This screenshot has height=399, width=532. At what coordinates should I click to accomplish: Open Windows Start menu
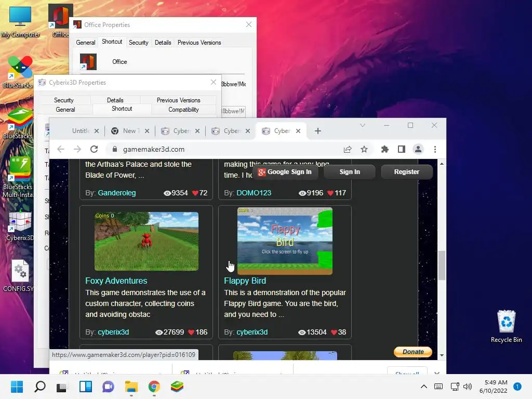coord(17,387)
